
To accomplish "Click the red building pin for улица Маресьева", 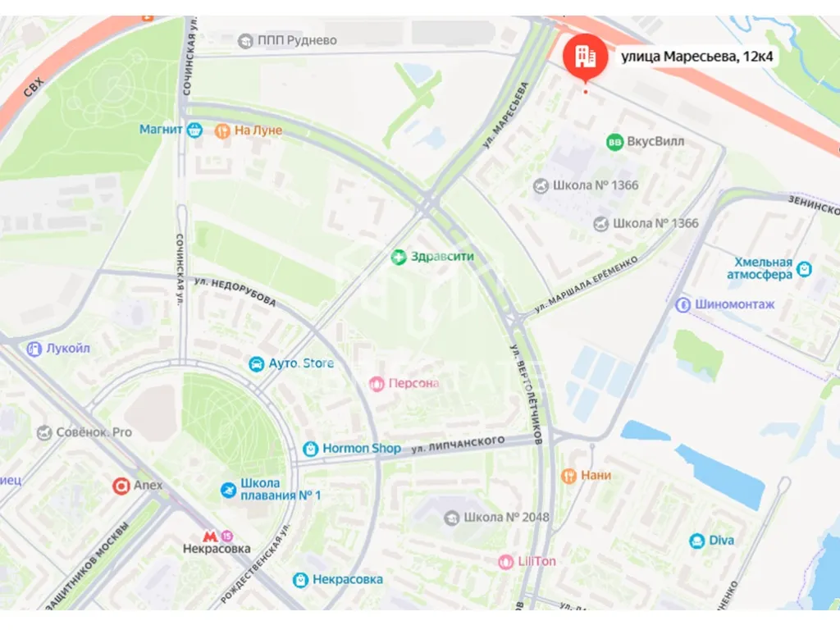I will tap(585, 57).
